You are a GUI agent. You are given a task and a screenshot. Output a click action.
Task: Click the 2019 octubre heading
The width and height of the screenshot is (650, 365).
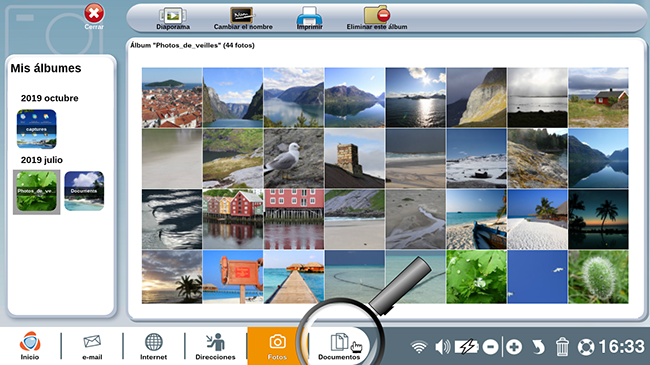point(50,98)
